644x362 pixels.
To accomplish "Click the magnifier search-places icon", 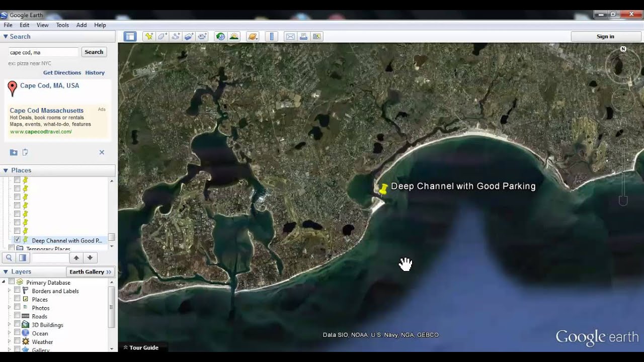I will tap(9, 258).
